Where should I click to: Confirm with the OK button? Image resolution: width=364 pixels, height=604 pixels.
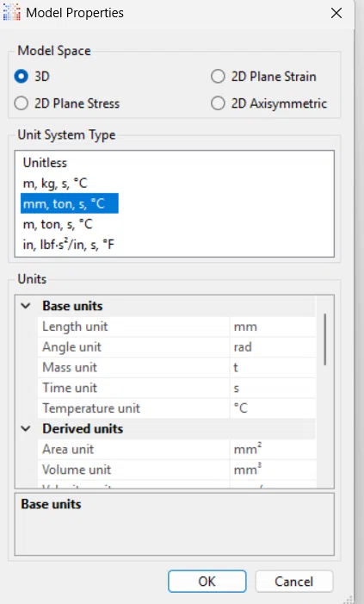[207, 581]
